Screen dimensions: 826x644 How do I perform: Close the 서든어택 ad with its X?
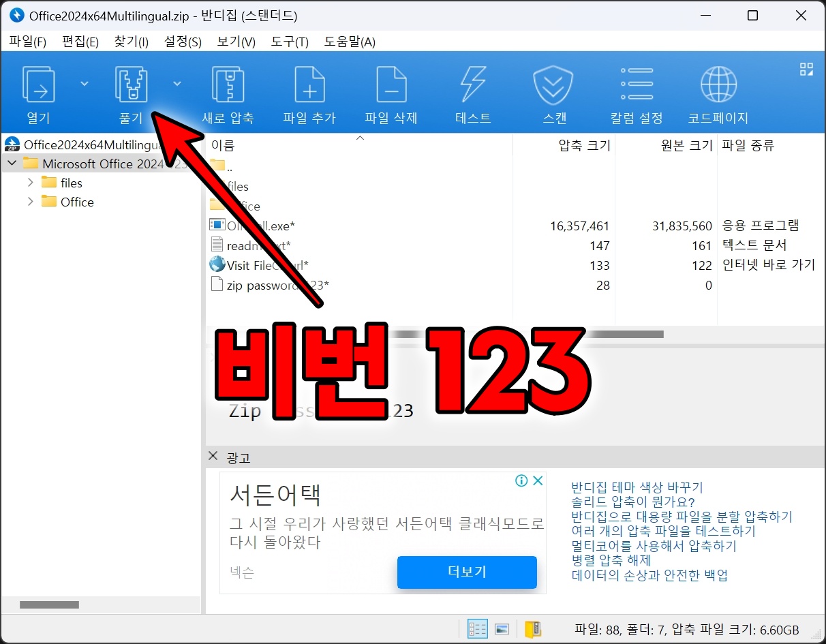537,480
